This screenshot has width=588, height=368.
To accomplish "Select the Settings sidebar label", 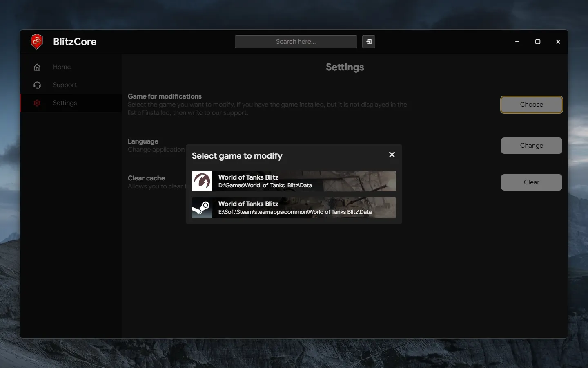I will coord(65,103).
